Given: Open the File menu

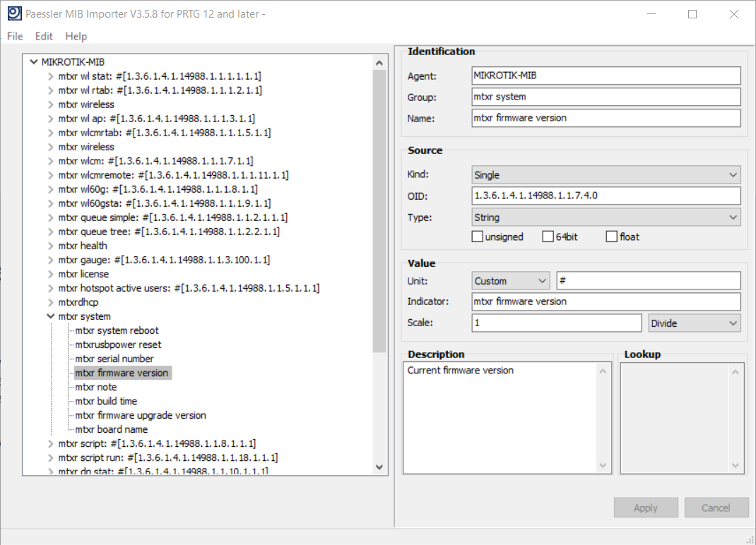Looking at the screenshot, I should click(15, 36).
